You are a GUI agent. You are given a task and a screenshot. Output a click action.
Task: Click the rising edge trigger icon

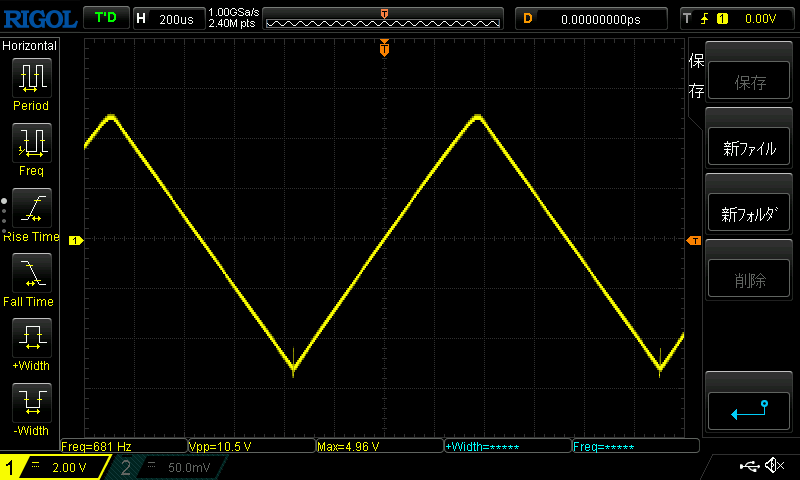coord(705,19)
